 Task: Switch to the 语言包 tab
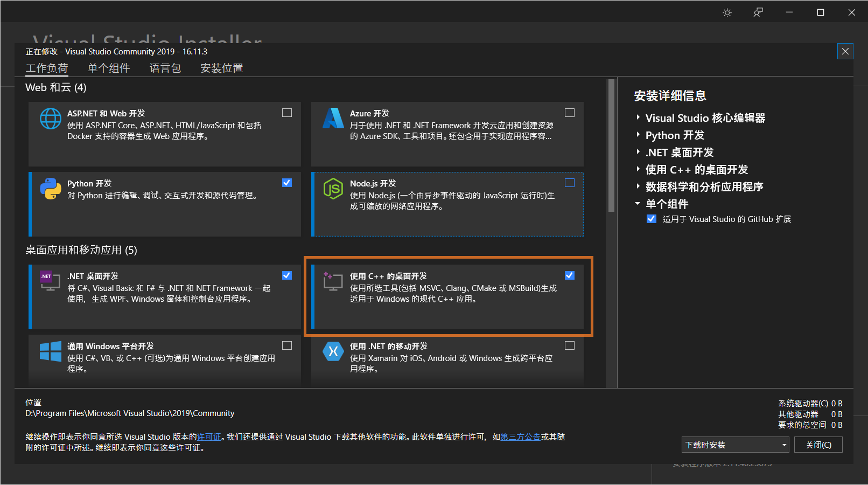tap(165, 68)
